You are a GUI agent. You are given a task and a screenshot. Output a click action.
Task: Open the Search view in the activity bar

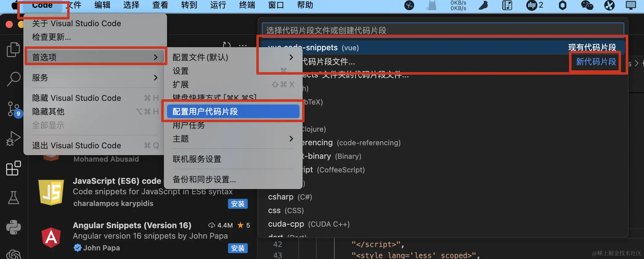[x=13, y=79]
